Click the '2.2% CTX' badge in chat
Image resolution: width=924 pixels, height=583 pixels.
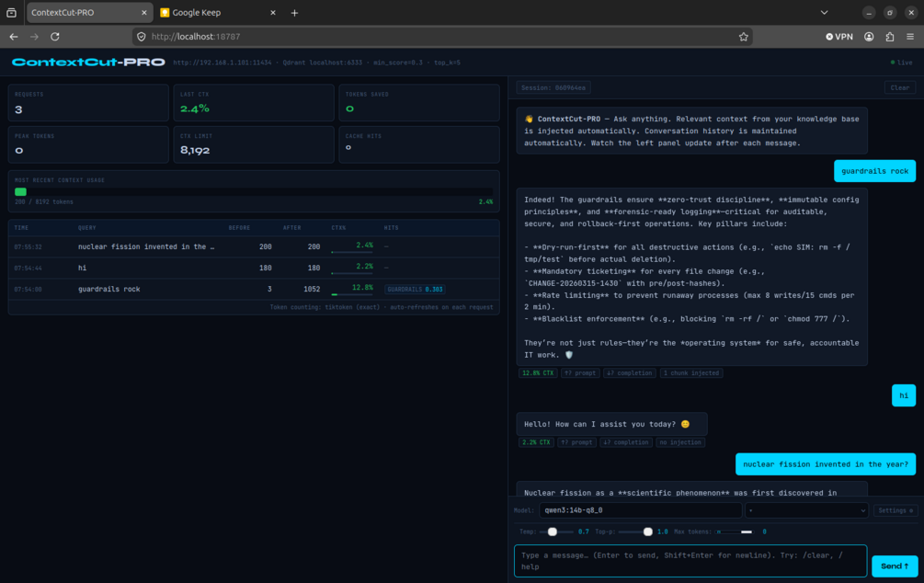coord(536,442)
